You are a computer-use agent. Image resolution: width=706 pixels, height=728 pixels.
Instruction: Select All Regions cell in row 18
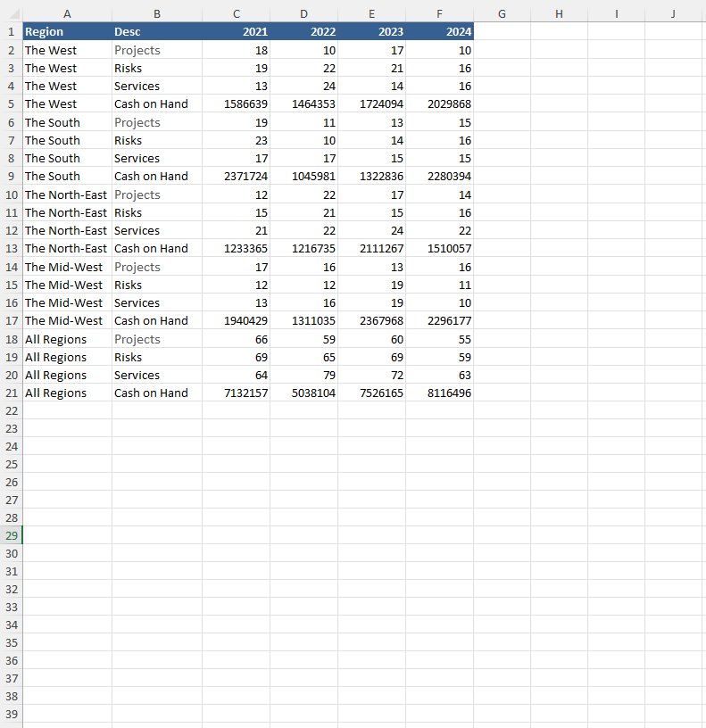point(67,339)
